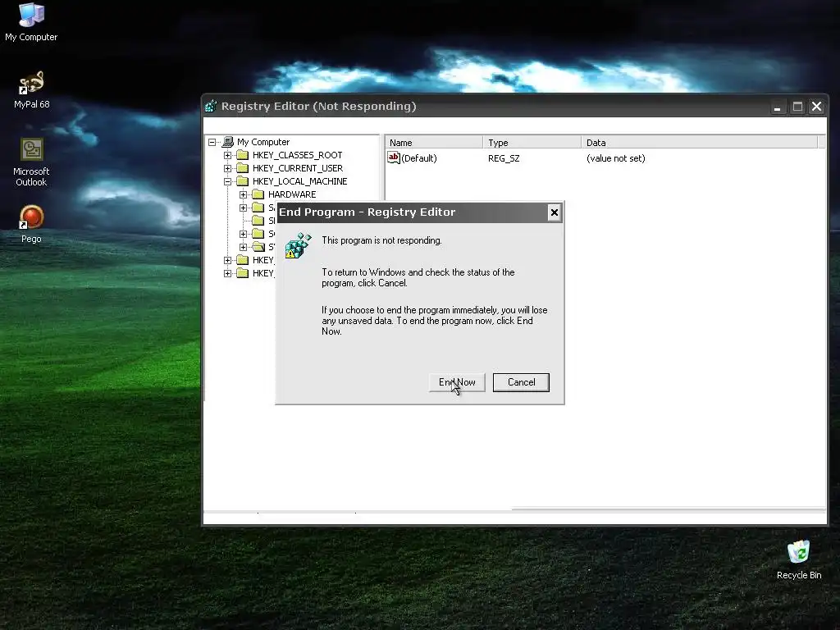Click Registry Editor title bar icon
This screenshot has width=840, height=630.
pyautogui.click(x=211, y=106)
